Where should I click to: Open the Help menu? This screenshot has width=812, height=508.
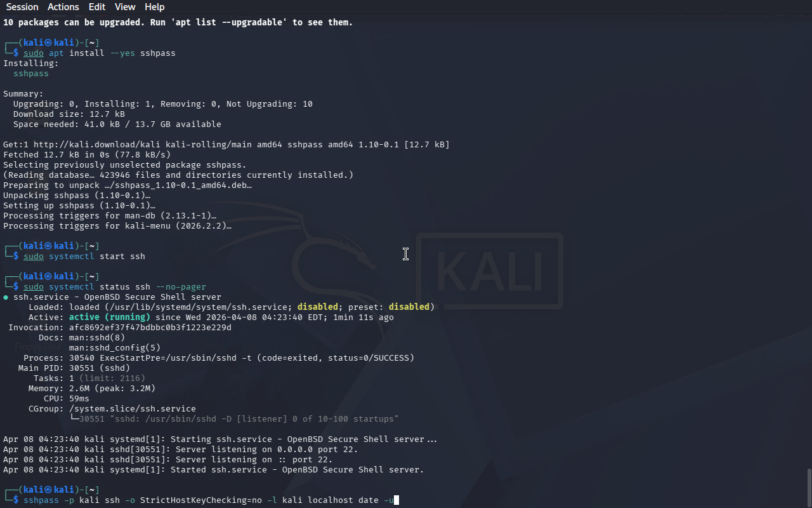click(155, 7)
